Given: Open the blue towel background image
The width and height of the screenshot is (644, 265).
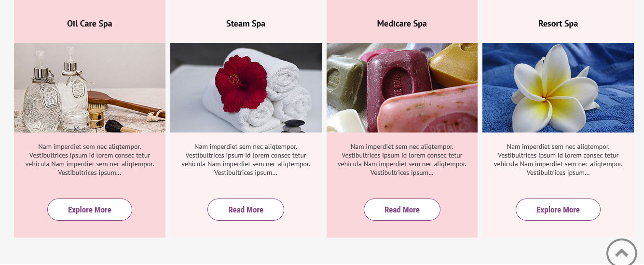Looking at the screenshot, I should [x=558, y=88].
